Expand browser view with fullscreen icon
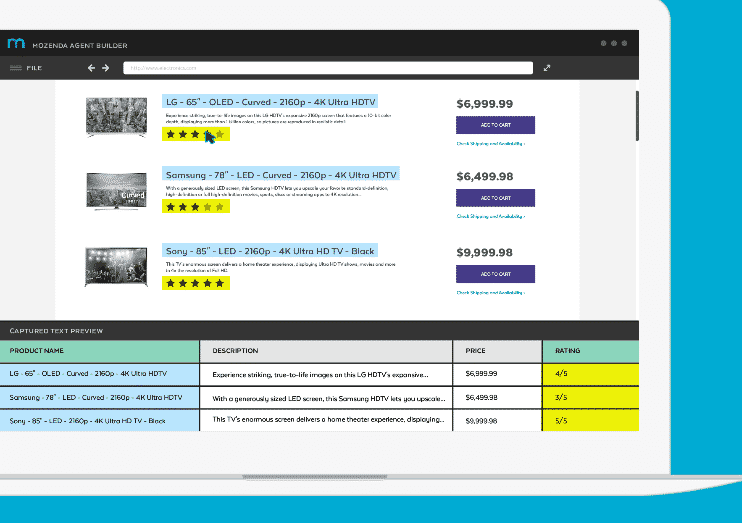742x523 pixels. [547, 68]
